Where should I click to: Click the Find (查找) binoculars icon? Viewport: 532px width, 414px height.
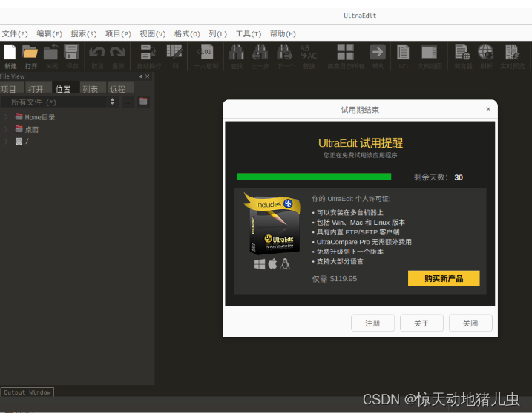(237, 53)
